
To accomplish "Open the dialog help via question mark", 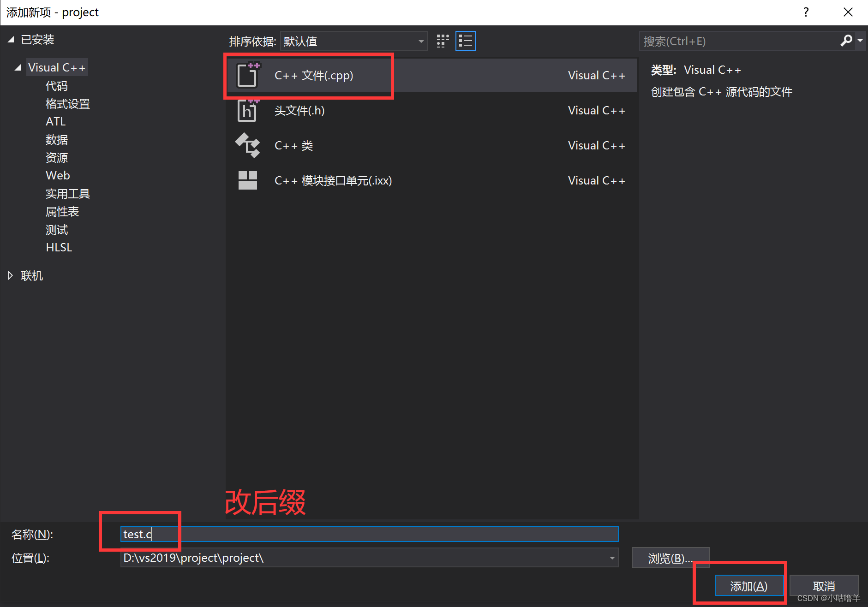I will pyautogui.click(x=806, y=12).
